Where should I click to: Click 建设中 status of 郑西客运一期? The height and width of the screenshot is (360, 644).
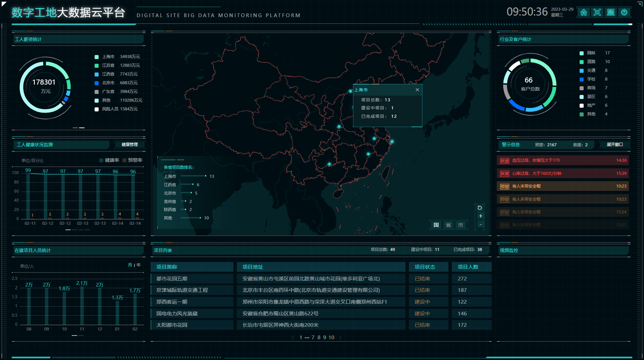[422, 302]
